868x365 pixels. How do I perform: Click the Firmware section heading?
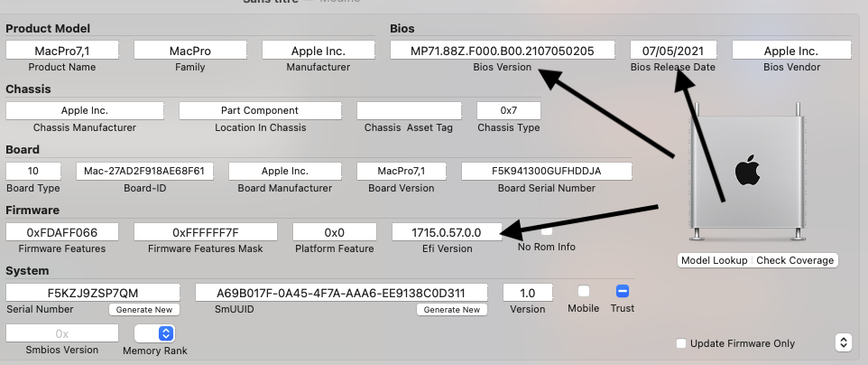pyautogui.click(x=32, y=210)
